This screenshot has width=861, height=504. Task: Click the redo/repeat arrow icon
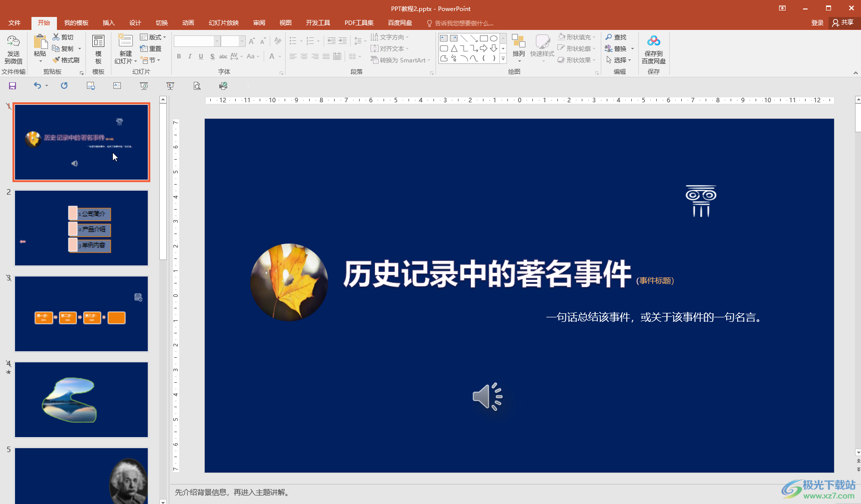[x=64, y=86]
